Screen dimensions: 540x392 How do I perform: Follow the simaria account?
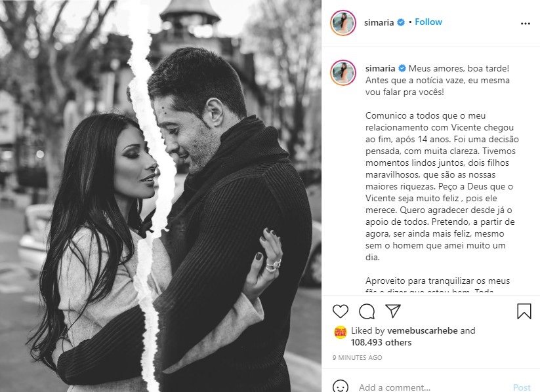coord(428,22)
